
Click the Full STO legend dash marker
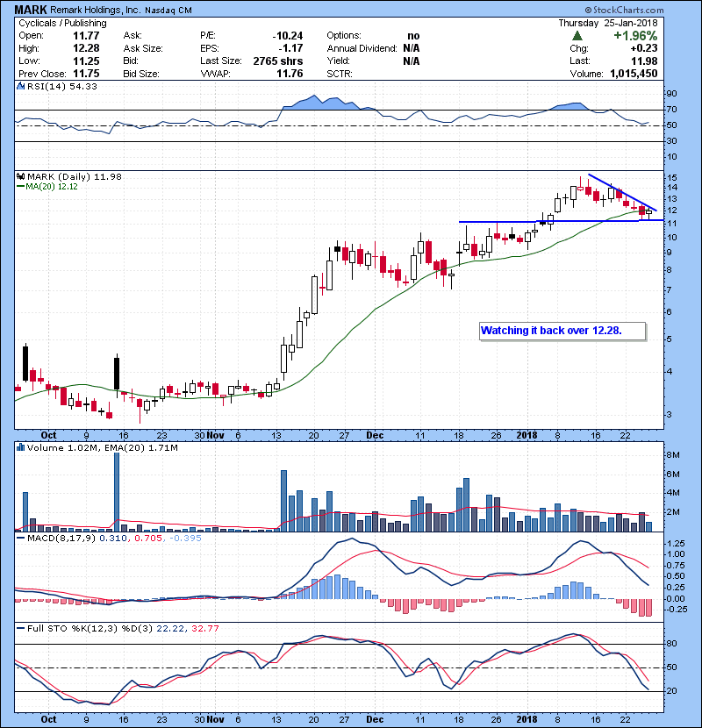pos(20,628)
